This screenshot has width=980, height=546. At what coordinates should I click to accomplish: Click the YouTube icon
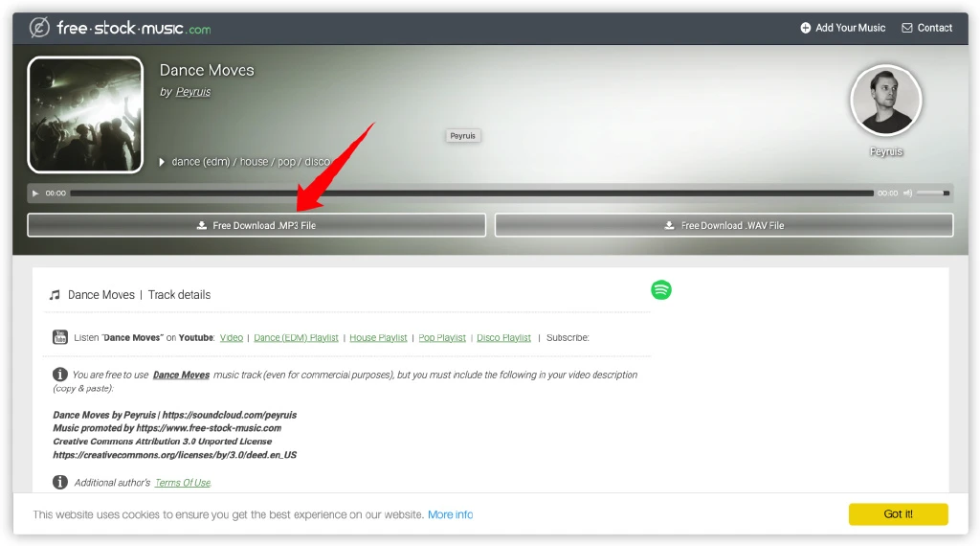(x=60, y=337)
